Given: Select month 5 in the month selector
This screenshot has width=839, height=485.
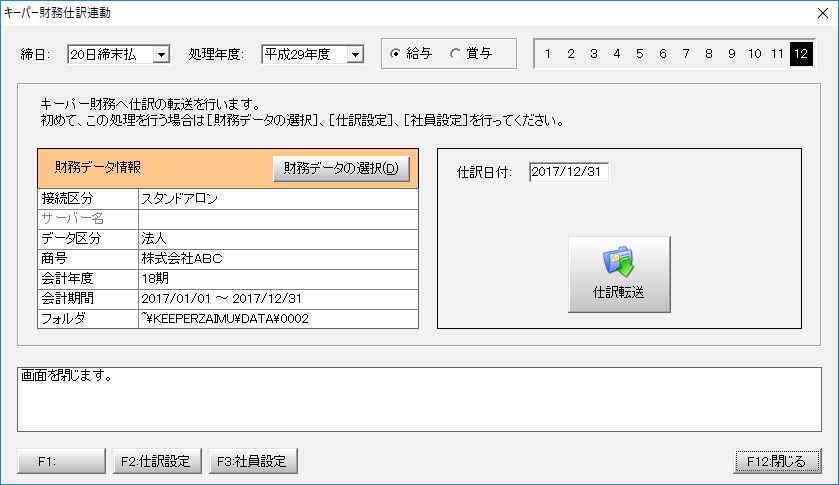Looking at the screenshot, I should coord(639,54).
